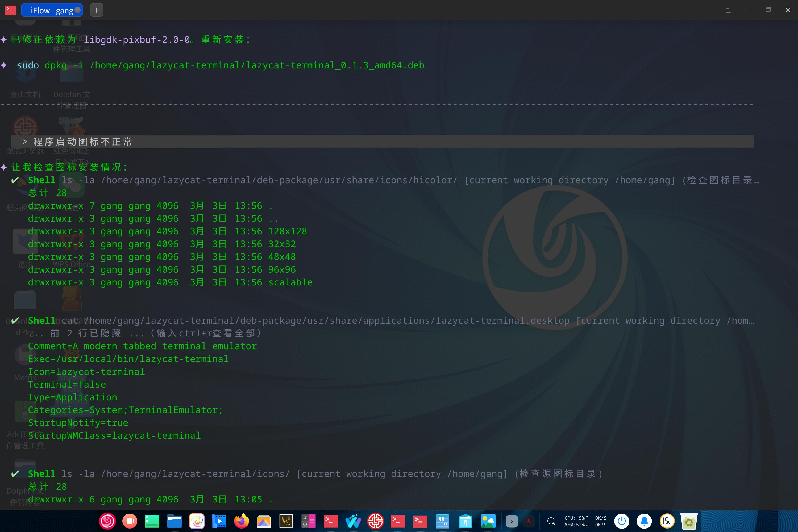Click the Loongson browser dock icon
Screen dimensions: 798x532
coord(375,521)
